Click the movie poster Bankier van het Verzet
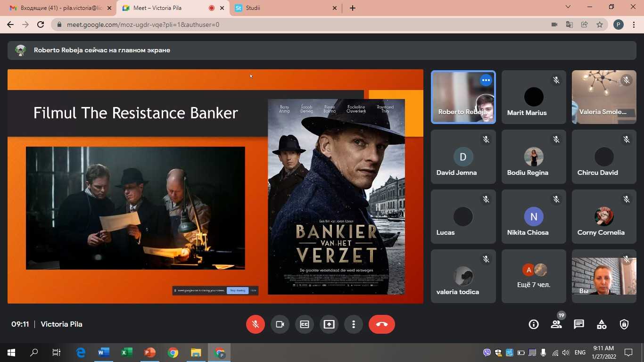This screenshot has height=362, width=644. (336, 197)
